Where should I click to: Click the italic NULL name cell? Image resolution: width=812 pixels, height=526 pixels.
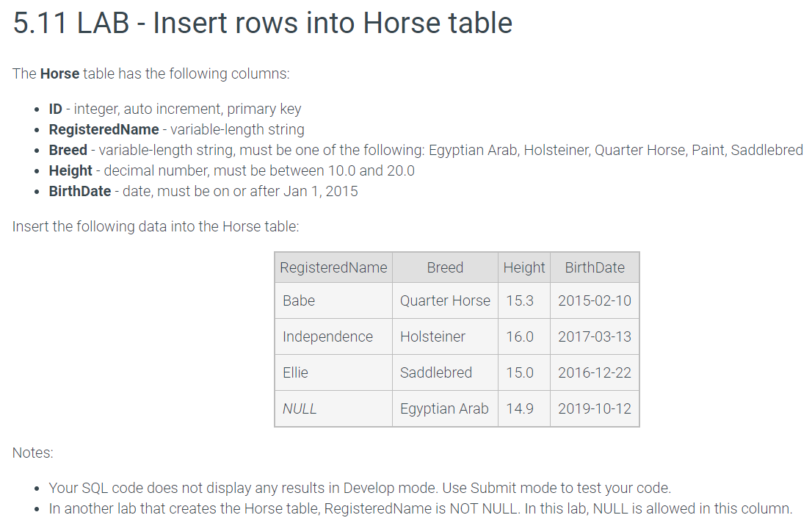pos(333,408)
